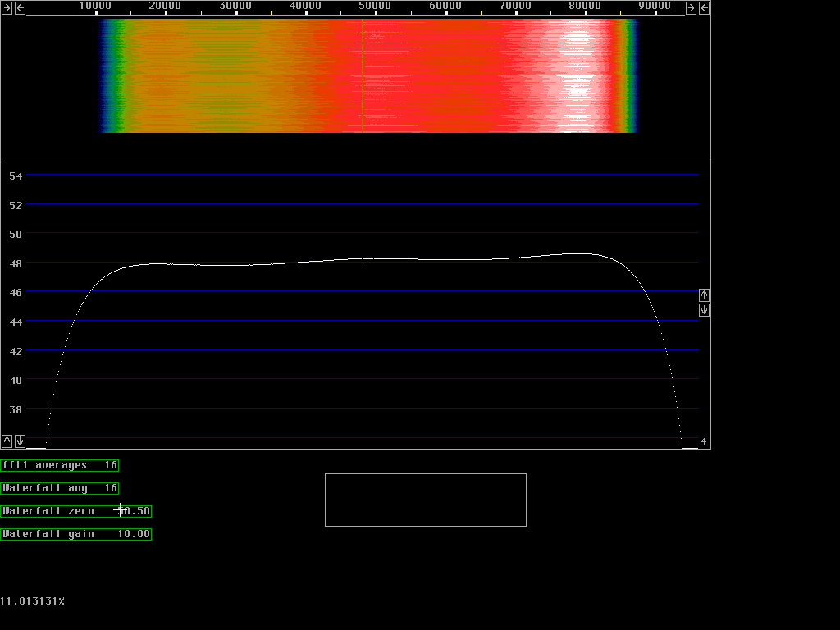Click the 30000 frequency label

click(x=235, y=6)
